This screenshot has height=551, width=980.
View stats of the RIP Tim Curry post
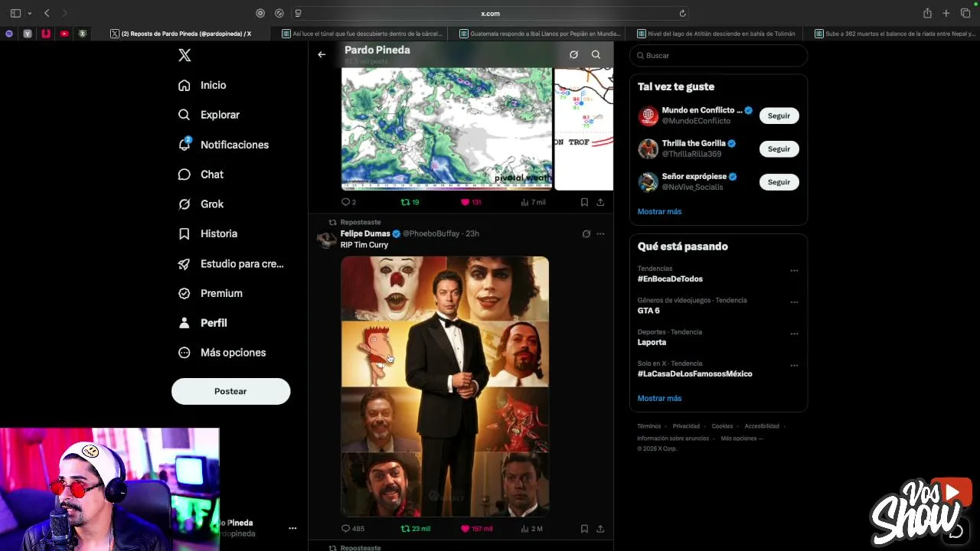pyautogui.click(x=531, y=528)
